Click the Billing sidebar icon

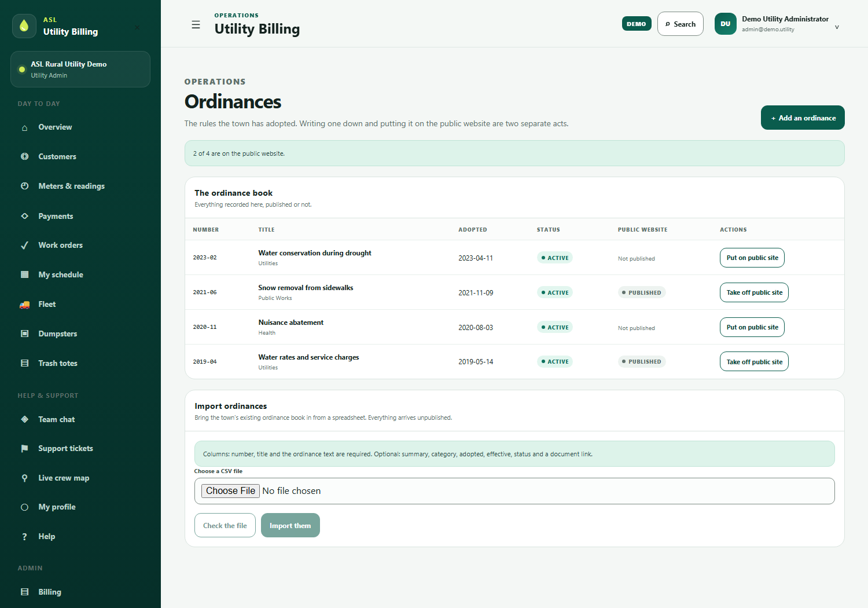(24, 592)
